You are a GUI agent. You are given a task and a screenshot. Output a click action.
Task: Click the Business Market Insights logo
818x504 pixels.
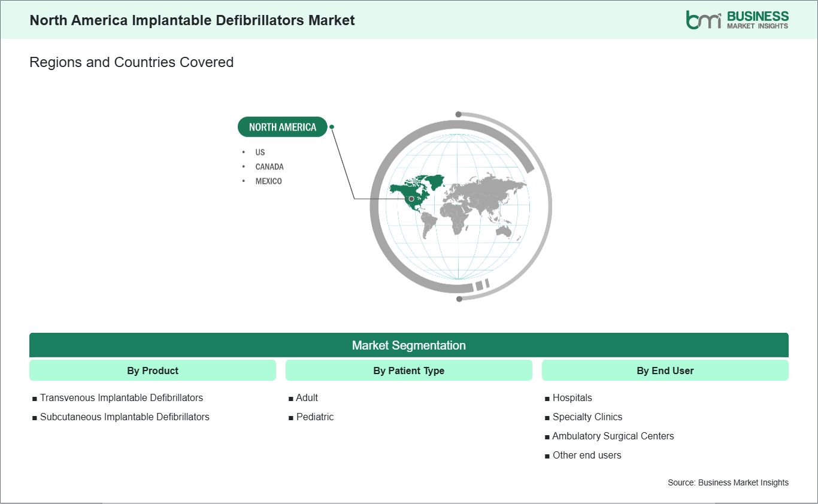[737, 20]
